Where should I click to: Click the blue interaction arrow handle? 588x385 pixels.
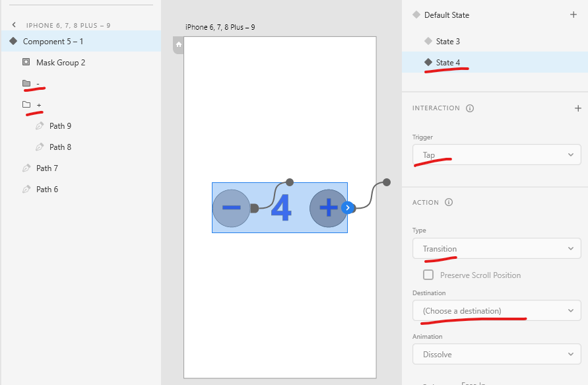(x=348, y=207)
